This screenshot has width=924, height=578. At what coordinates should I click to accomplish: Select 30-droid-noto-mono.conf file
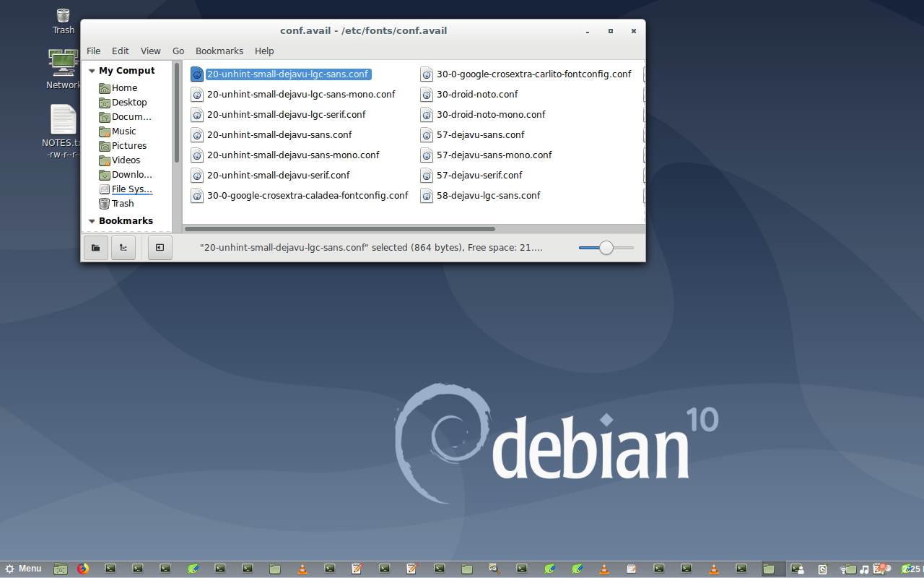[483, 114]
